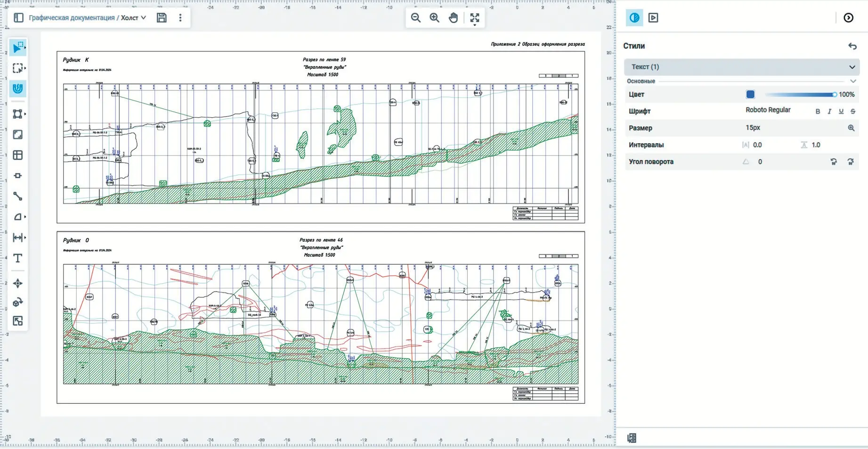868x449 pixels.
Task: Toggle italic text formatting
Action: click(829, 112)
